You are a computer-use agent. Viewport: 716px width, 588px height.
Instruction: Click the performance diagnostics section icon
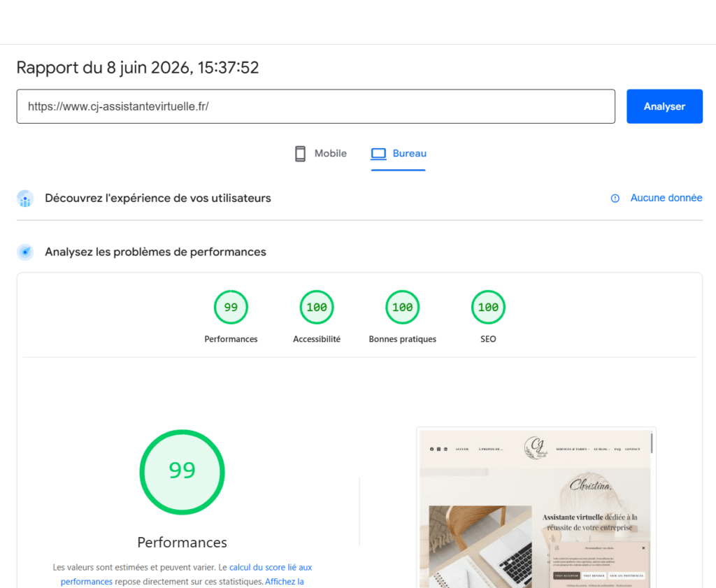(x=25, y=252)
